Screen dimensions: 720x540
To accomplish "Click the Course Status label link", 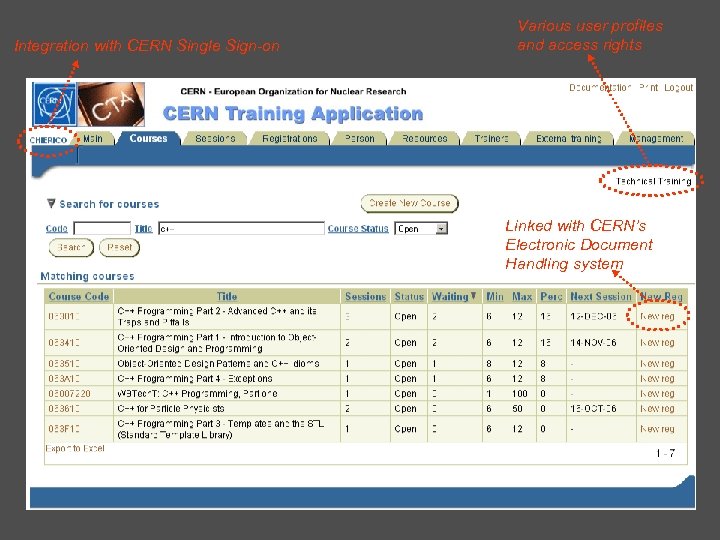I will [x=358, y=228].
